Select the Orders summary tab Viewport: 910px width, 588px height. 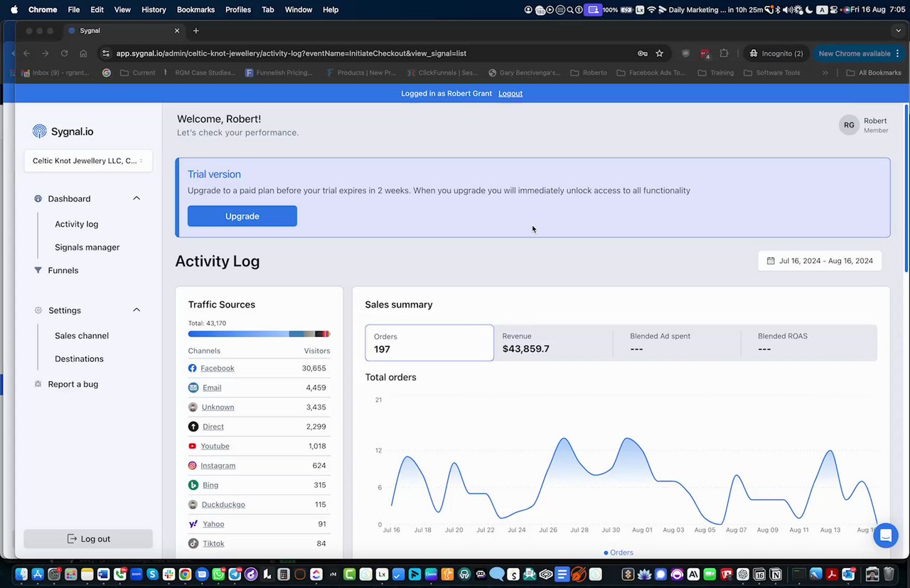pyautogui.click(x=429, y=343)
